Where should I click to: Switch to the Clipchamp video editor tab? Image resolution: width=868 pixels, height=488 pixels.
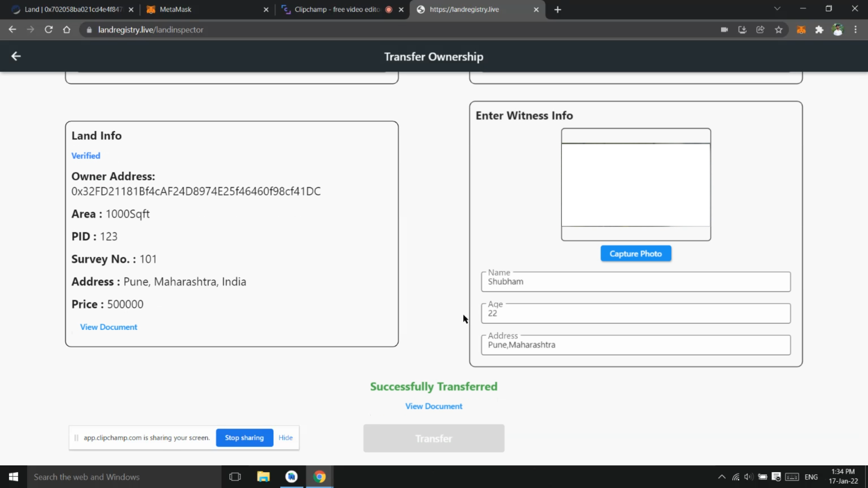[337, 9]
